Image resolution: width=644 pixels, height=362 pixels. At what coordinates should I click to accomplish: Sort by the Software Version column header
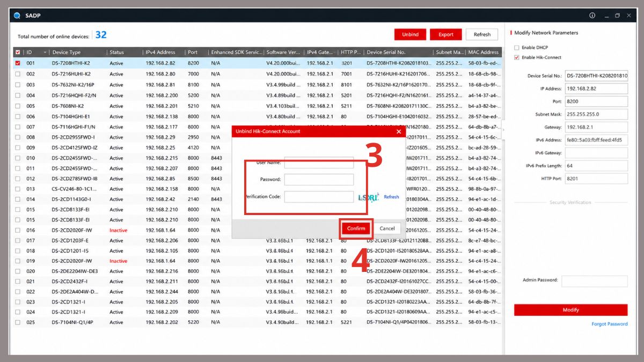283,53
